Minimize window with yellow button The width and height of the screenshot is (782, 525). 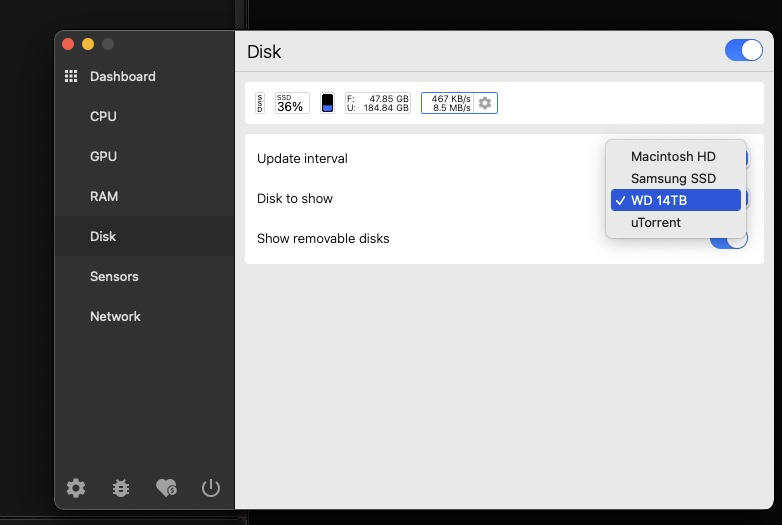tap(88, 44)
